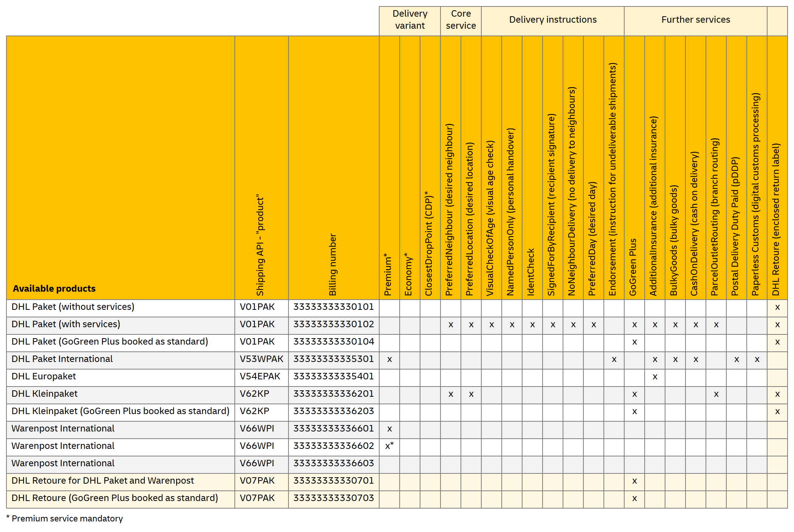Click billing number 33333333336602
794x532 pixels.
pyautogui.click(x=333, y=446)
